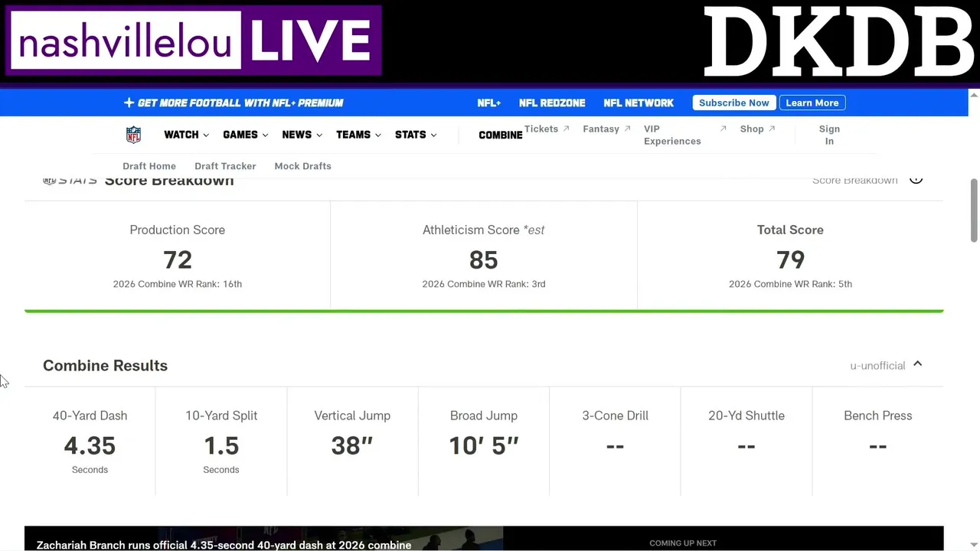Click the 3-Cone Drill label
This screenshot has height=551, width=980.
[x=615, y=416]
